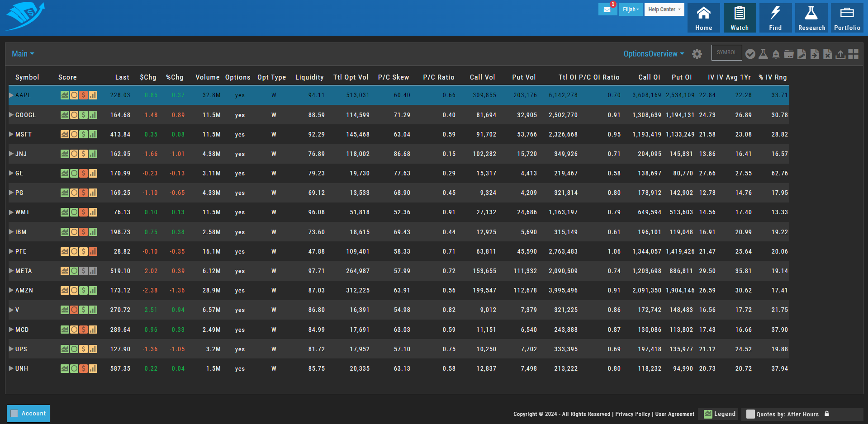The image size is (868, 424).
Task: Switch to grid layout icon
Action: 854,54
